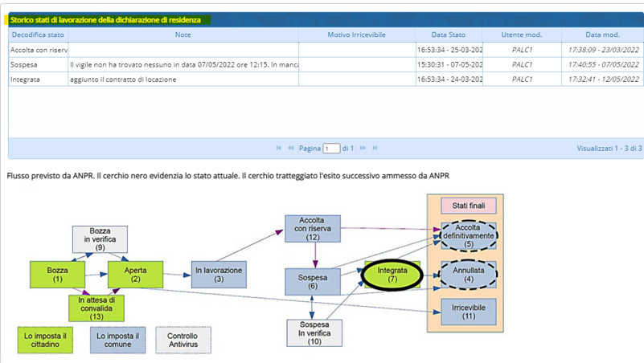Sort by the Decodifica stato column header
The height and width of the screenshot is (363, 644).
37,35
